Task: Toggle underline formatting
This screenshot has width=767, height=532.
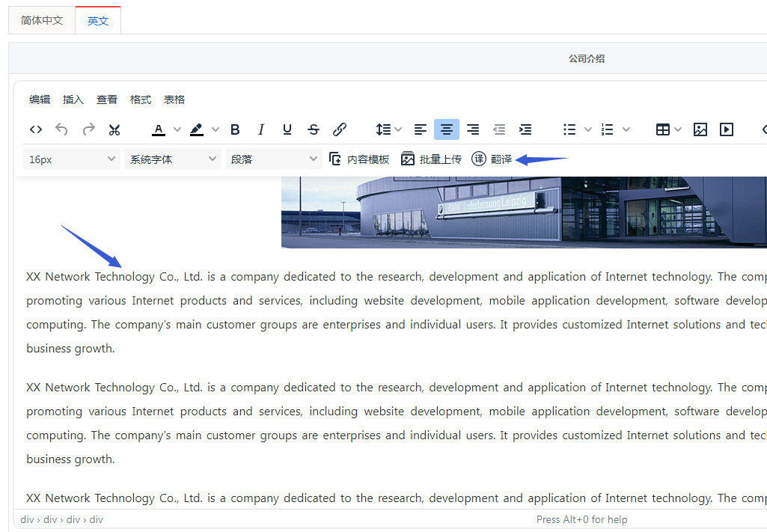Action: (287, 129)
